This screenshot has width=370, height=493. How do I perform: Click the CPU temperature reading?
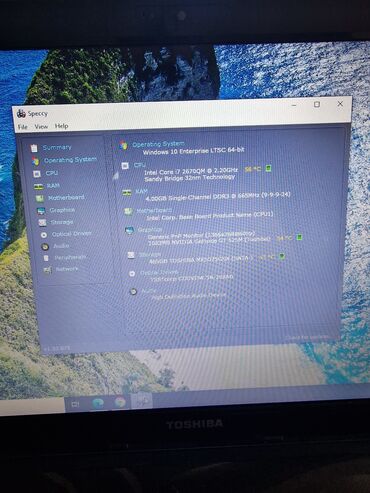253,169
